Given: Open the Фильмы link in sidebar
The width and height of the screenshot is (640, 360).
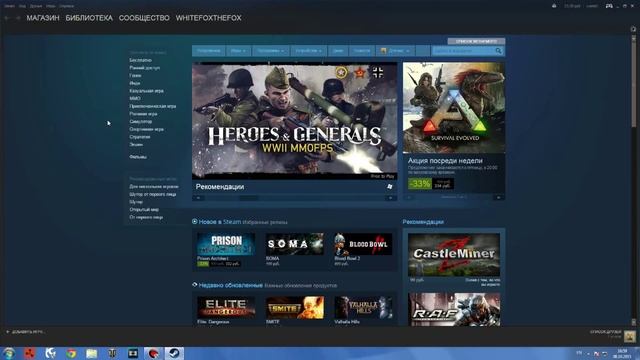Looking at the screenshot, I should point(138,157).
